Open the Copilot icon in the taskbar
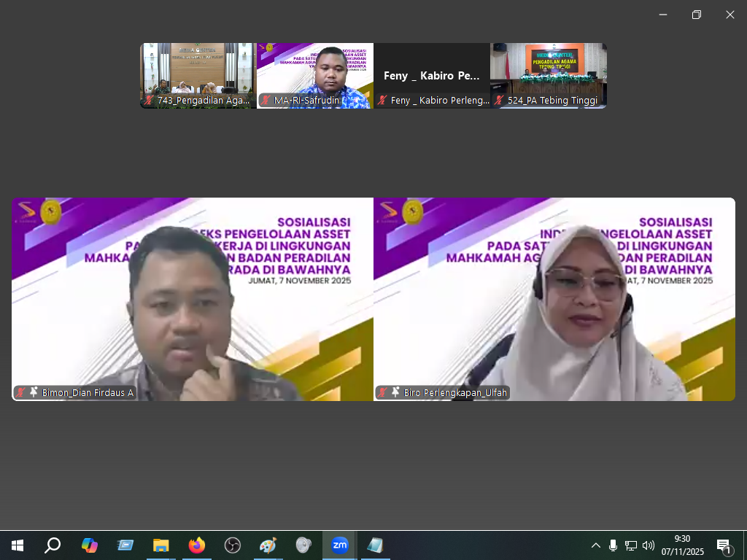747x560 pixels. pos(90,545)
